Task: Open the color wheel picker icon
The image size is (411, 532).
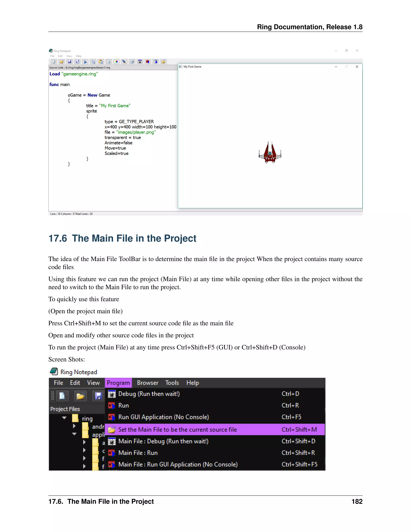Action: tap(116, 62)
